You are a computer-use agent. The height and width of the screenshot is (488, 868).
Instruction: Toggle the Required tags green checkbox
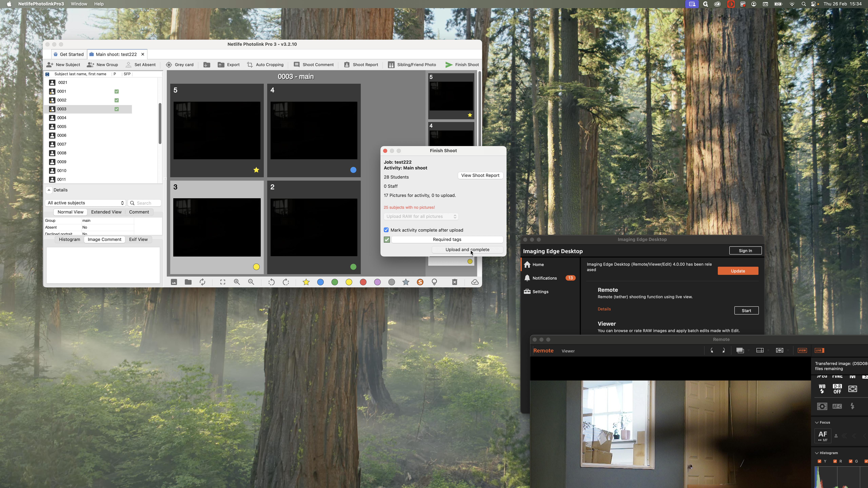click(387, 239)
